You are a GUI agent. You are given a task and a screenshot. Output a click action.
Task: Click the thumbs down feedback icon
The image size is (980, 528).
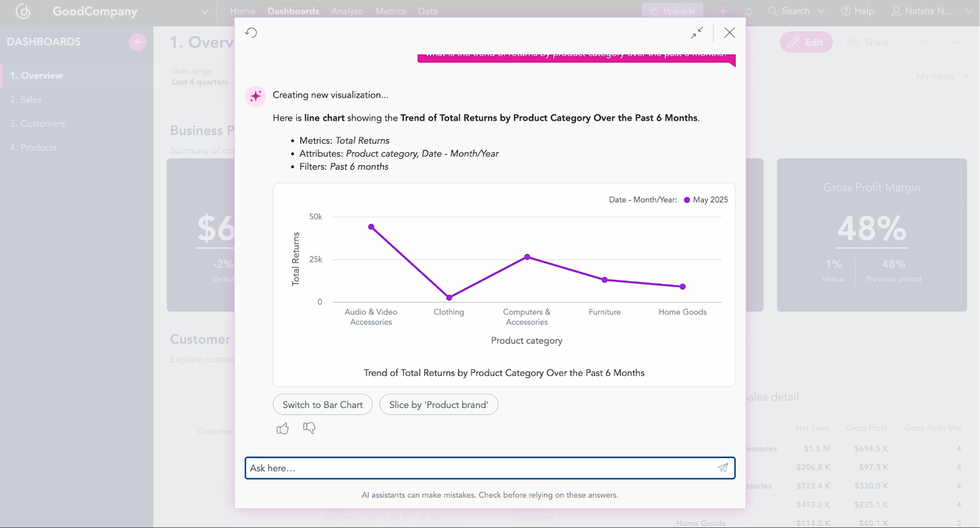click(309, 429)
